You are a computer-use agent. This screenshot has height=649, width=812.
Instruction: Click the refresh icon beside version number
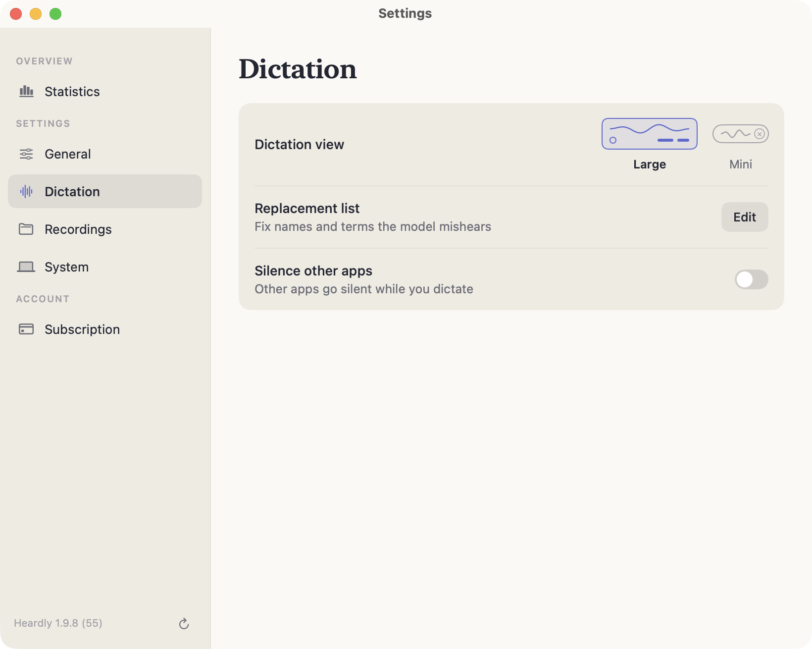184,623
